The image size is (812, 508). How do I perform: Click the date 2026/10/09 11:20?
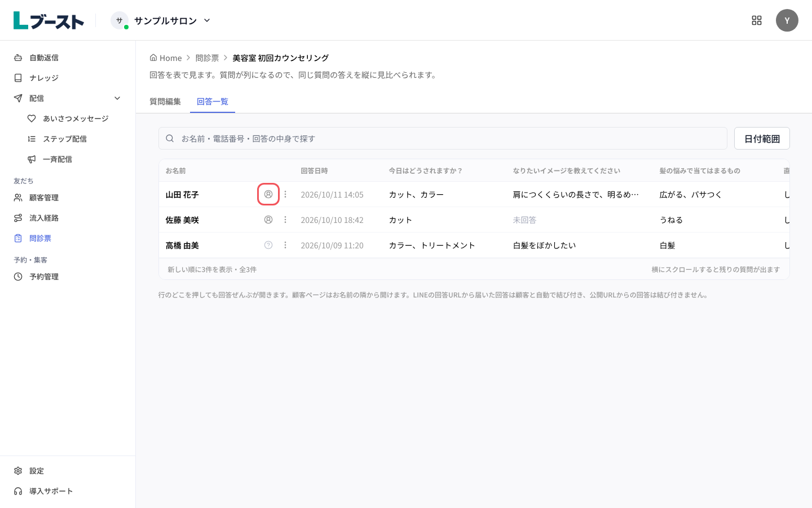coord(332,246)
